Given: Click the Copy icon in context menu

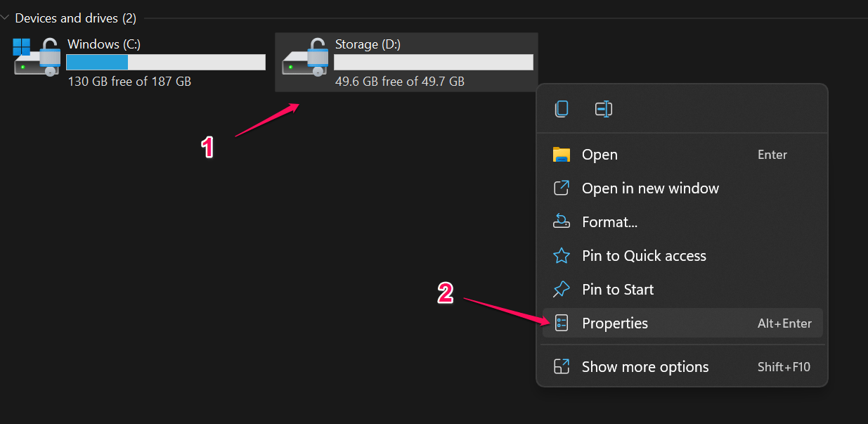Looking at the screenshot, I should tap(561, 109).
